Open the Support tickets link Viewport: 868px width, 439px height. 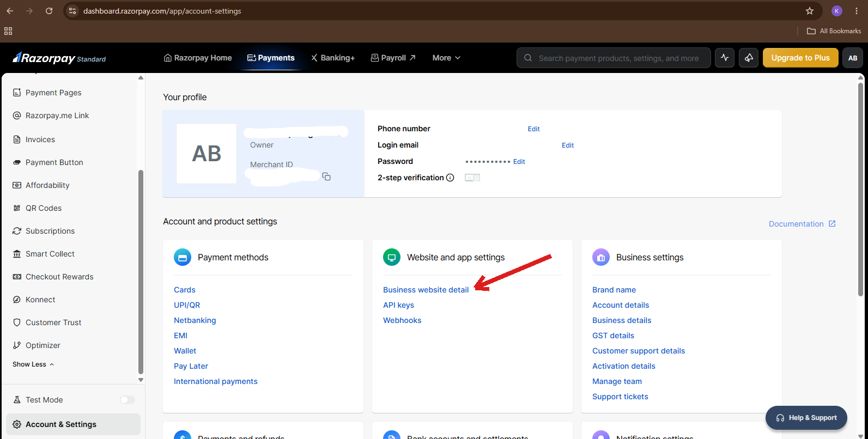[x=620, y=397]
